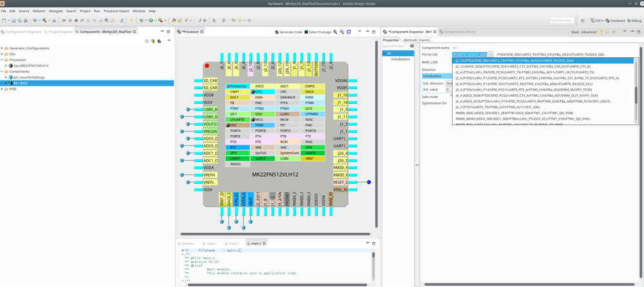Open the Processor Expert menu
This screenshot has width=644, height=287.
[x=117, y=11]
